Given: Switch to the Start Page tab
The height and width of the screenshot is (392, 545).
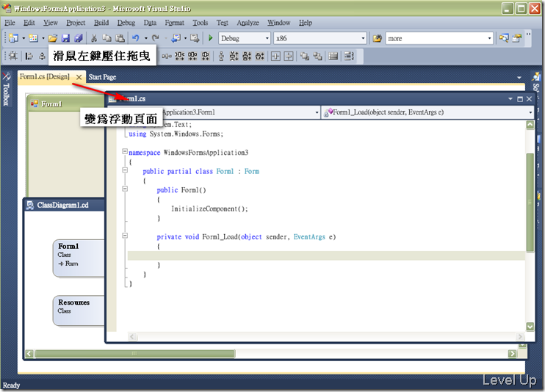Looking at the screenshot, I should (102, 77).
